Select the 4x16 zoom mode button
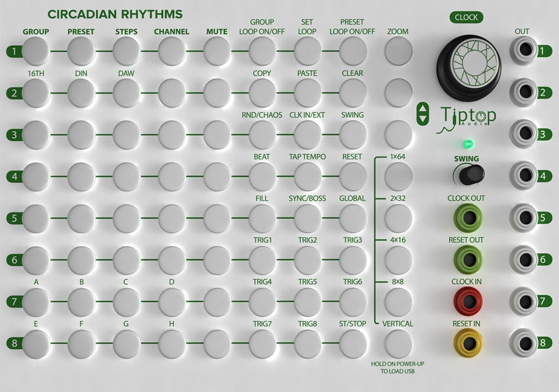The height and width of the screenshot is (392, 559). click(x=398, y=259)
